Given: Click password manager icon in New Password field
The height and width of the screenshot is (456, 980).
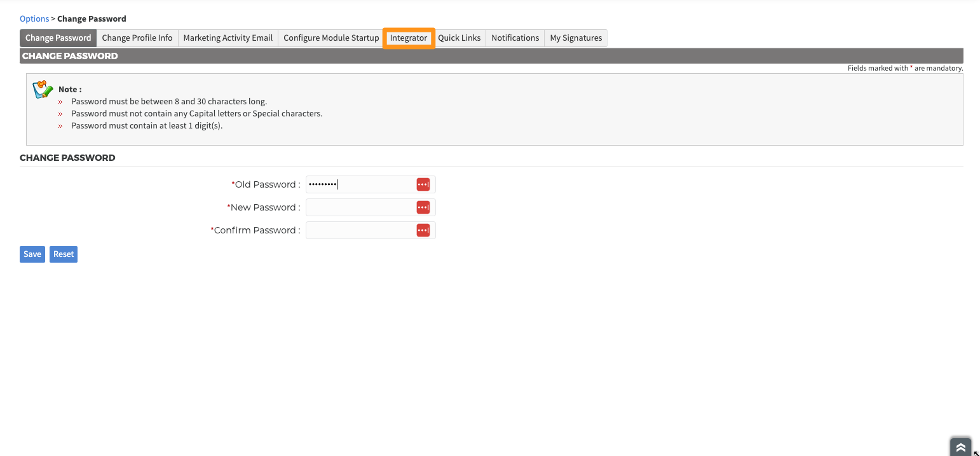Looking at the screenshot, I should coord(423,207).
